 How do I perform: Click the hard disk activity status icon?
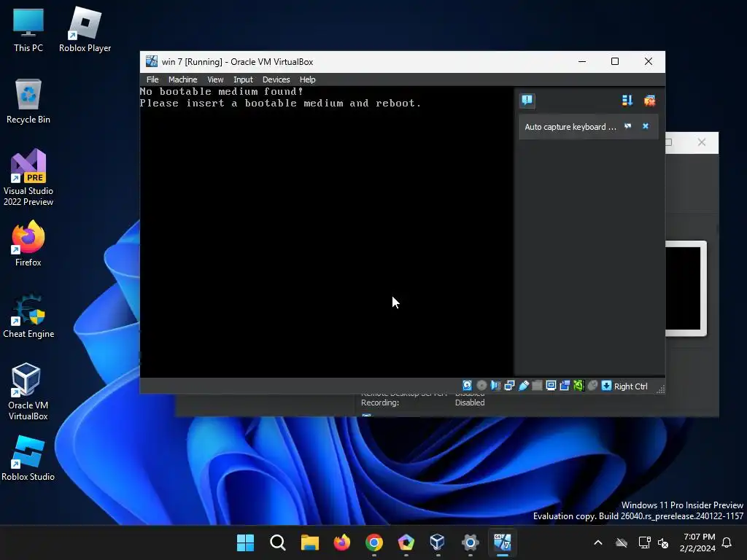tap(468, 385)
